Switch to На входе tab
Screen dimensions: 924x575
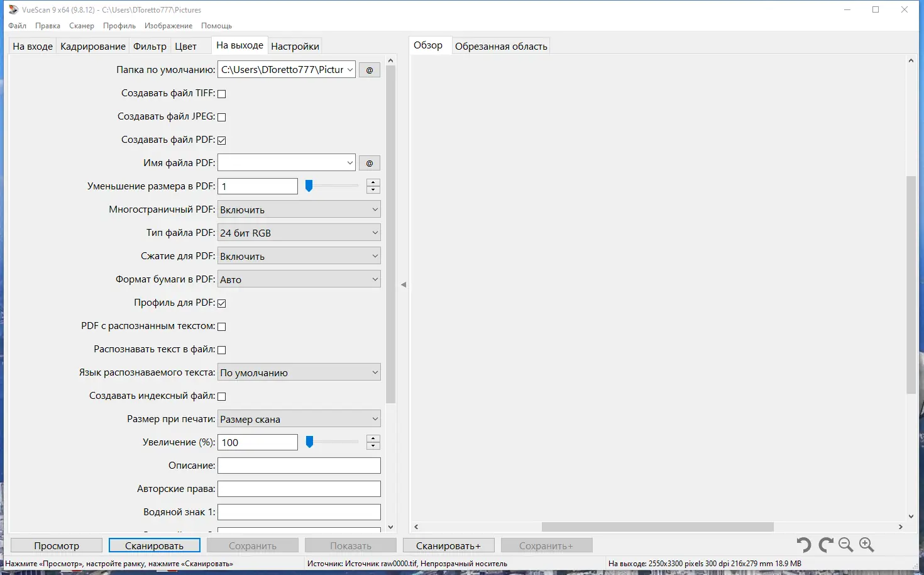[x=33, y=47]
